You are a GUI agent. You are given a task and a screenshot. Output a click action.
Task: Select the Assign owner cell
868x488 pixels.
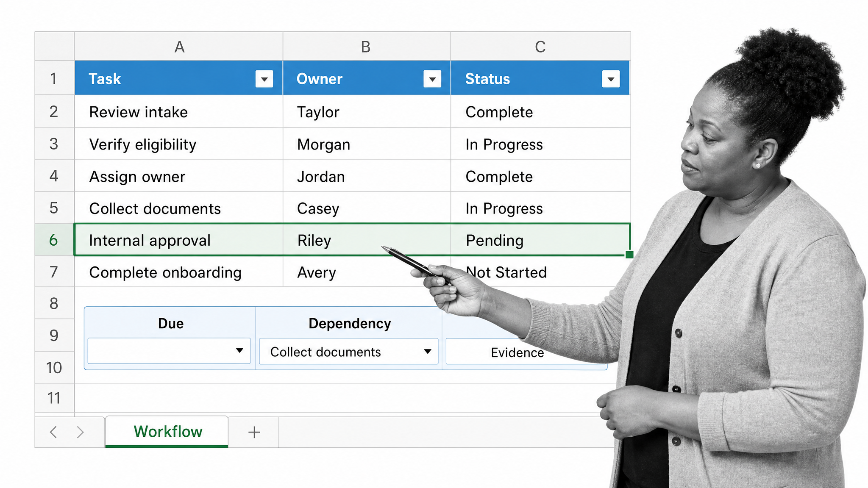179,176
